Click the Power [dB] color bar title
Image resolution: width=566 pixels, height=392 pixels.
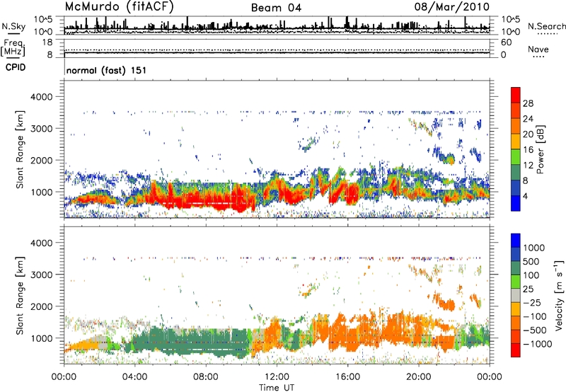[x=540, y=149]
